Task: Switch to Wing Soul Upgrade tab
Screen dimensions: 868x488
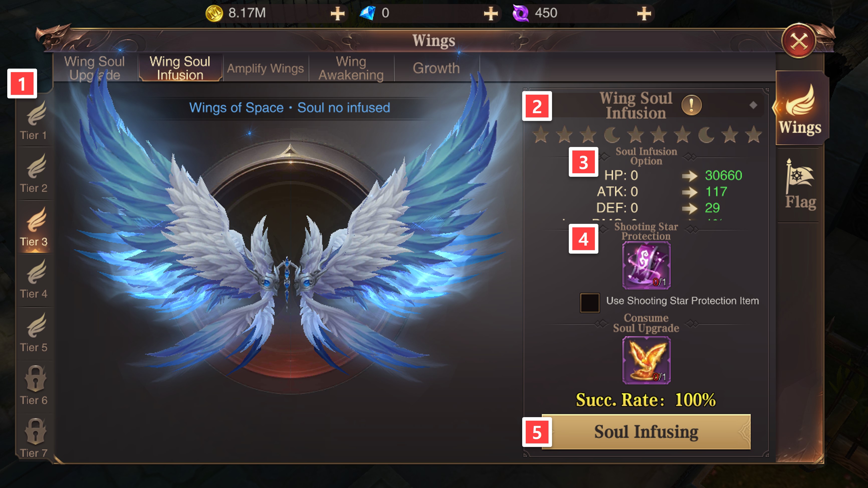Action: click(x=95, y=68)
